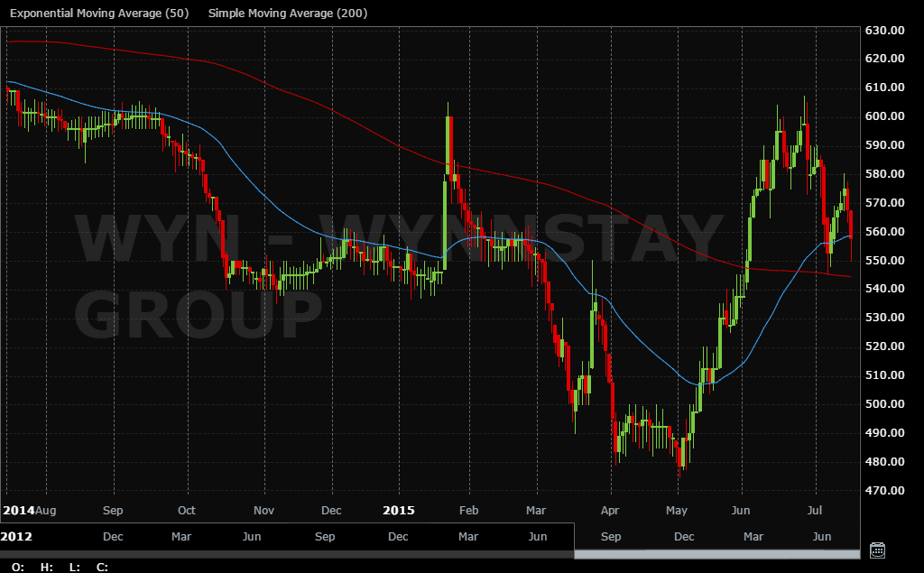924x573 pixels.
Task: Click the 550.00 price level label
Action: pos(884,260)
